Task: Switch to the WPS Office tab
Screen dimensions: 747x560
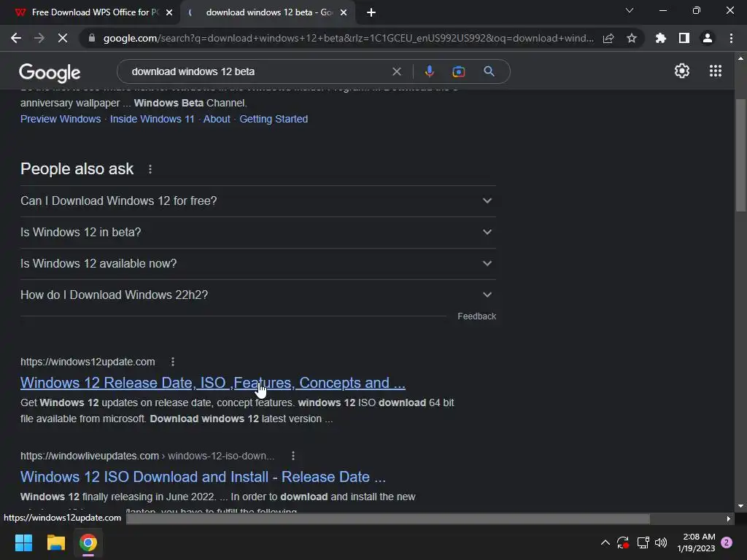Action: [90, 12]
